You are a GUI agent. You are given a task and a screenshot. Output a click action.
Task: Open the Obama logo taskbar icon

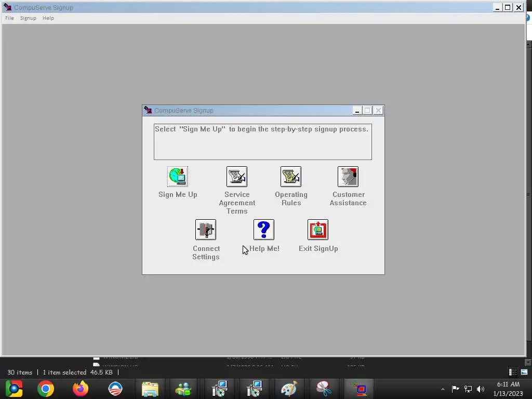click(115, 389)
